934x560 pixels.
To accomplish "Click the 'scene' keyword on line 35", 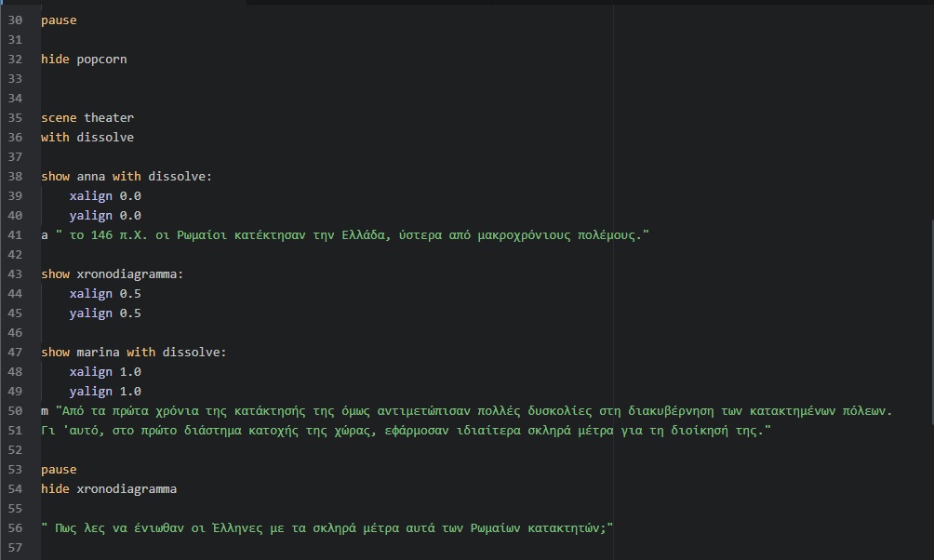I will pyautogui.click(x=59, y=118).
